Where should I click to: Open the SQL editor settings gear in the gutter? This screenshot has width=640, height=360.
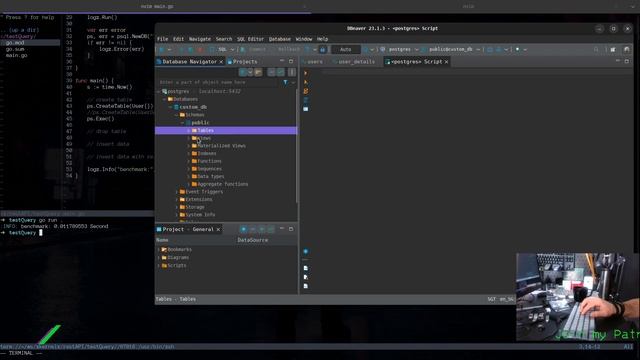click(306, 251)
